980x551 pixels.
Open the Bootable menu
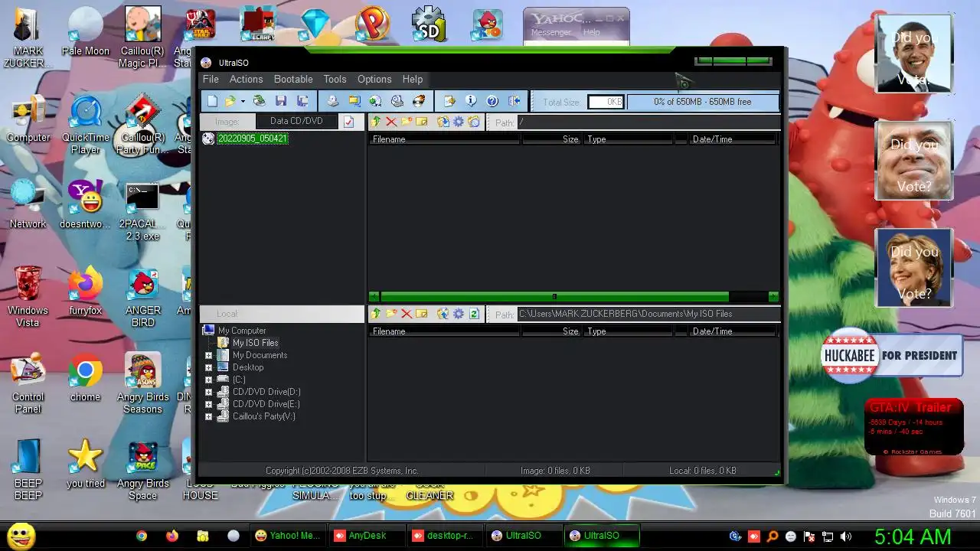pos(293,79)
